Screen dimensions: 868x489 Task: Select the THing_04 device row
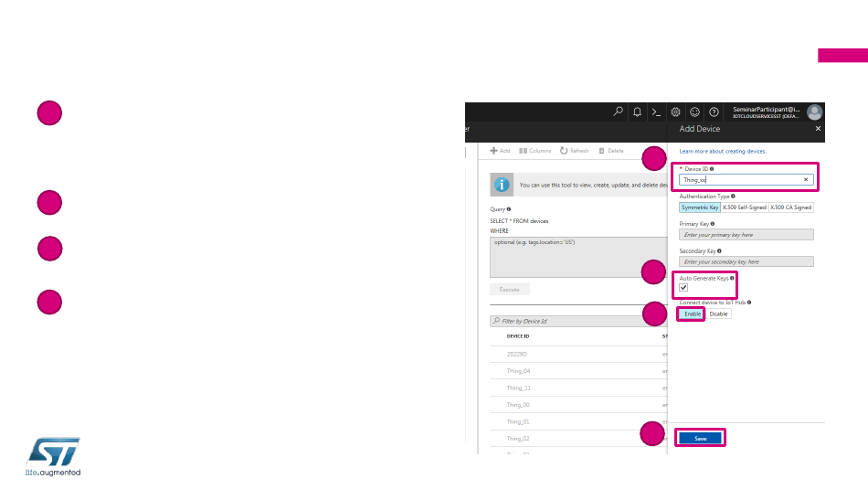(578, 371)
